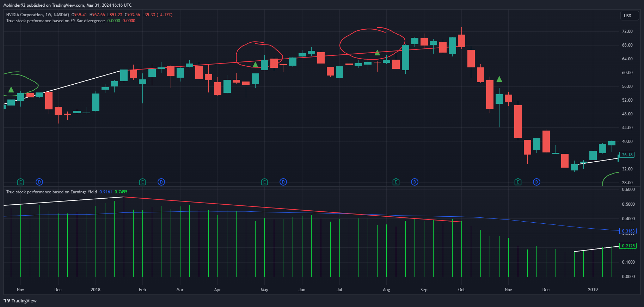Click the 60.00 price axis label
The width and height of the screenshot is (644, 307).
pyautogui.click(x=627, y=73)
